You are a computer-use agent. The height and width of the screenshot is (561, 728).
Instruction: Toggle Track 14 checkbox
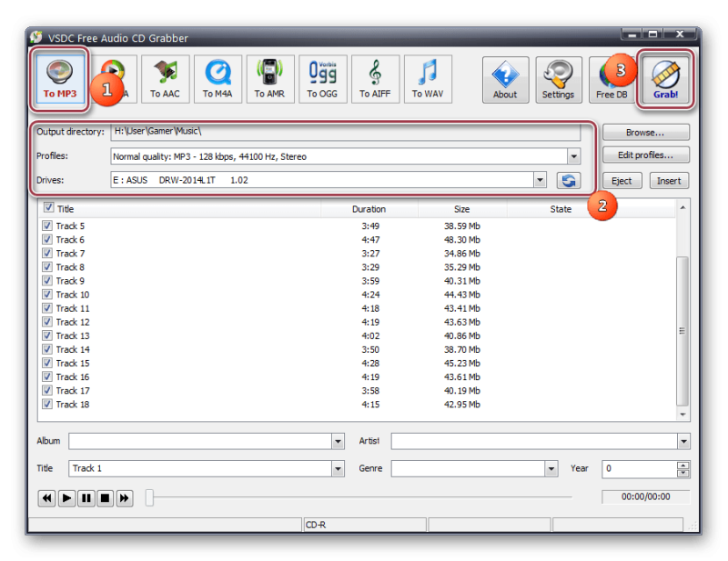pyautogui.click(x=47, y=349)
